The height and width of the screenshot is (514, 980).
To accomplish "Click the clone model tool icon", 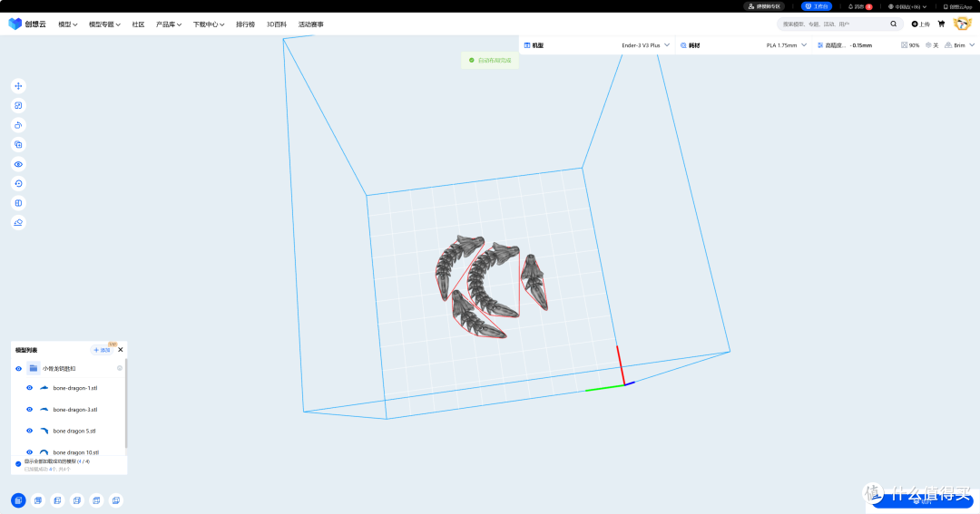I will (x=18, y=144).
